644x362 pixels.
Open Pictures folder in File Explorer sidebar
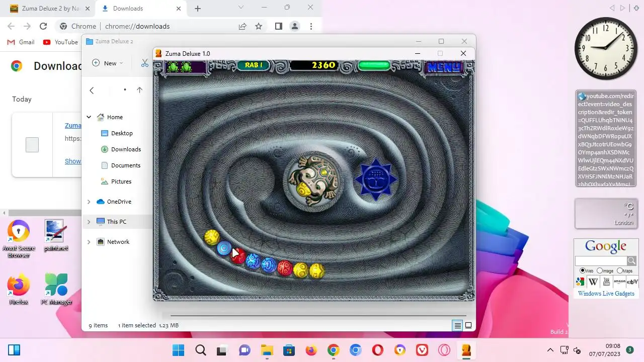[121, 182]
